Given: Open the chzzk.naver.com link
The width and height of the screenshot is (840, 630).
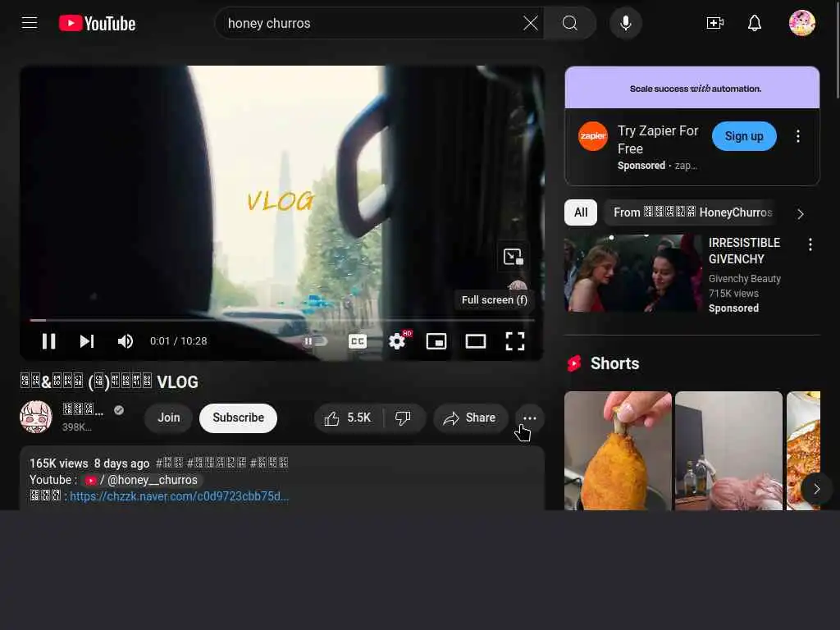Looking at the screenshot, I should tap(180, 496).
